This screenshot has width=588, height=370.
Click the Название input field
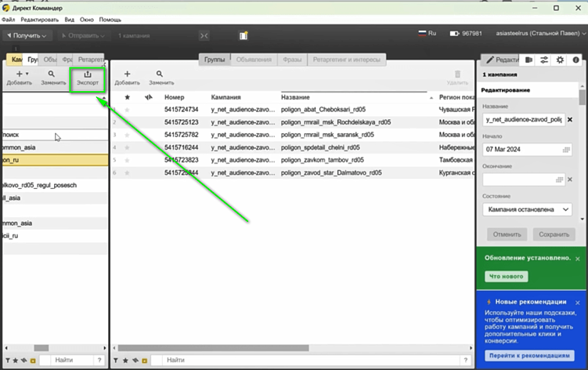pos(524,119)
